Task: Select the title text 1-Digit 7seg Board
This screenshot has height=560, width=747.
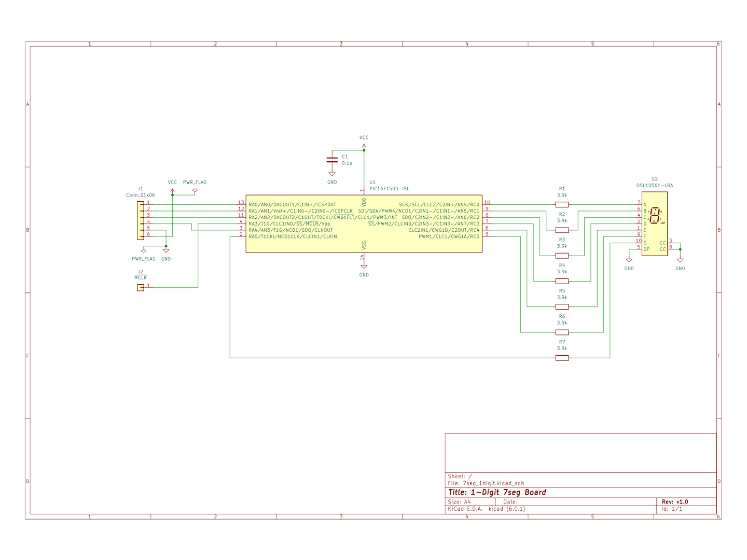Action: pos(497,493)
